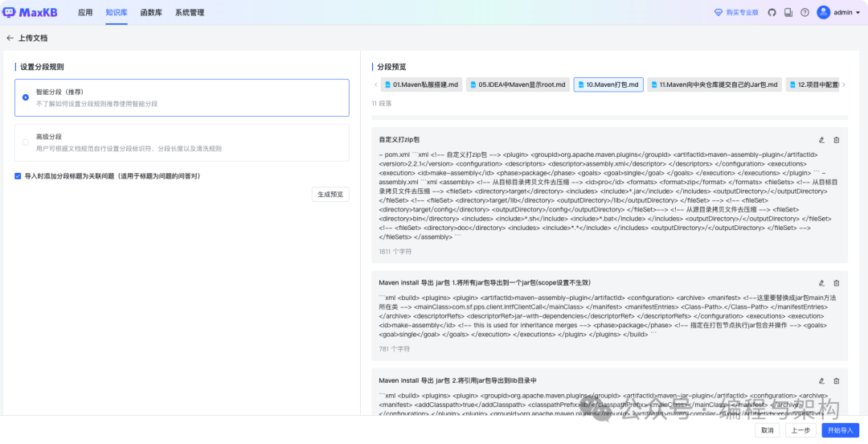Click the 自定义打zip包 segment title
Viewport: 868px width, 444px height.
click(399, 140)
